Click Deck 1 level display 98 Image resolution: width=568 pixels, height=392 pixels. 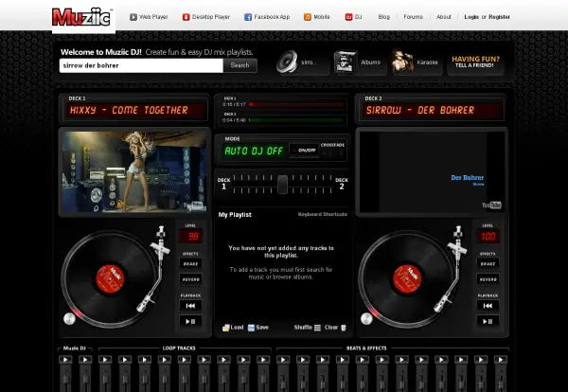point(191,237)
